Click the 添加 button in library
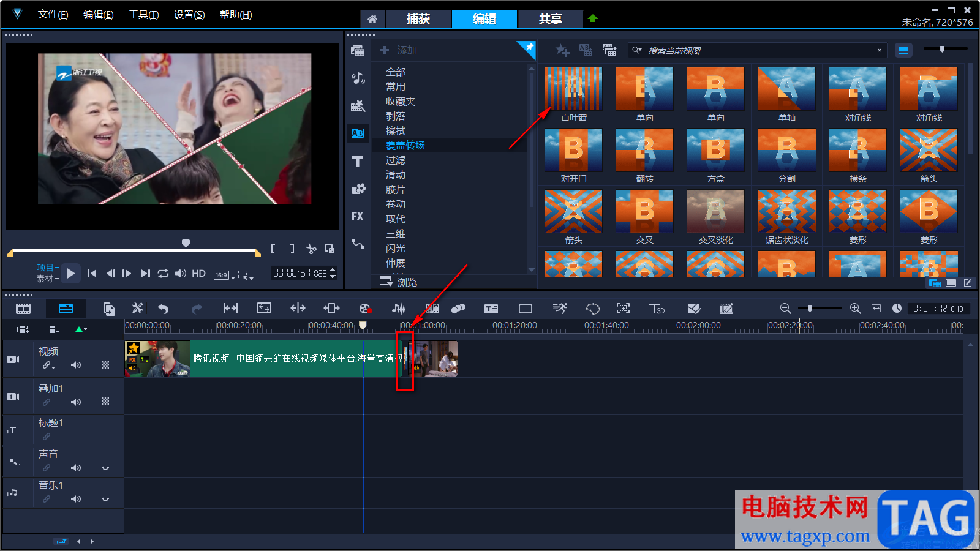This screenshot has width=980, height=551. click(x=399, y=50)
